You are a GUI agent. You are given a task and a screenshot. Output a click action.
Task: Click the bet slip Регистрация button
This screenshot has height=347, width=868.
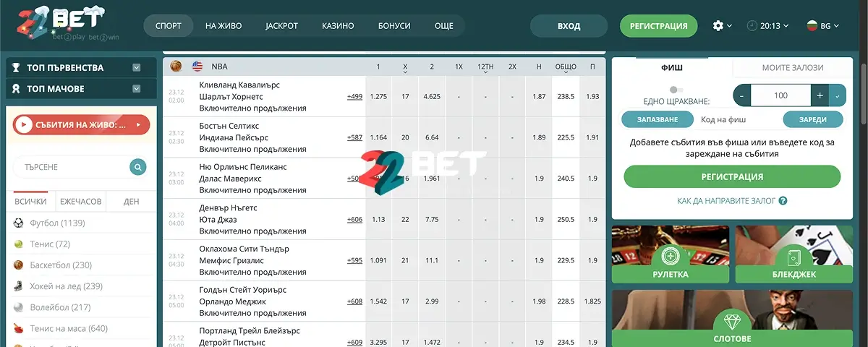click(732, 176)
